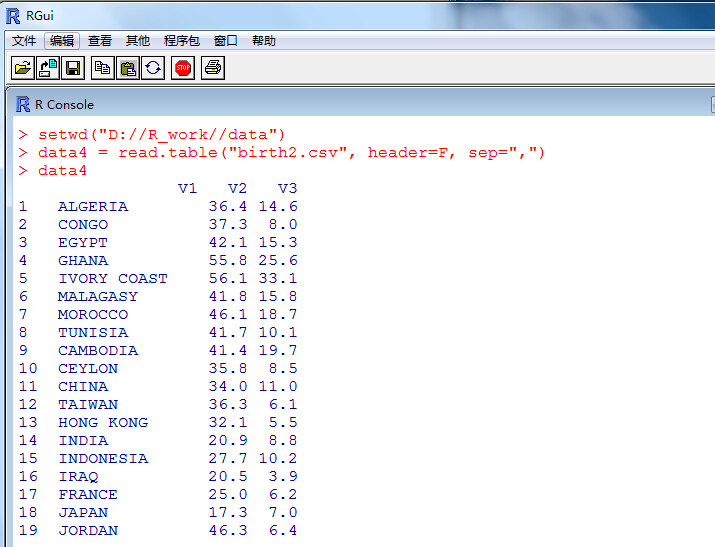Viewport: 715px width, 547px height.
Task: Click the RGui logo in title bar
Action: [x=13, y=16]
